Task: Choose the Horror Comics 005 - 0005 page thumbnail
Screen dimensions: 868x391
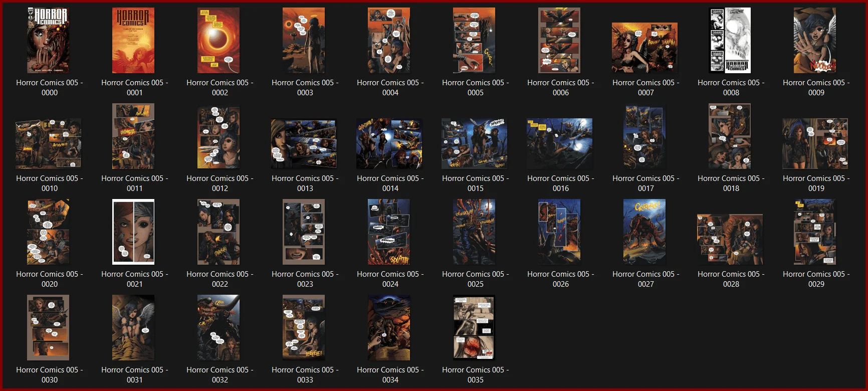Action: pos(474,40)
